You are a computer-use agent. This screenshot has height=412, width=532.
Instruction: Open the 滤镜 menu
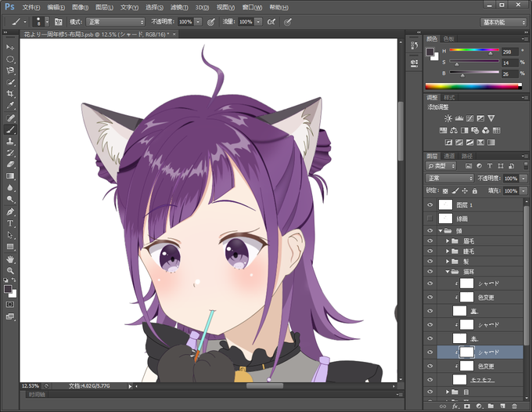click(179, 7)
